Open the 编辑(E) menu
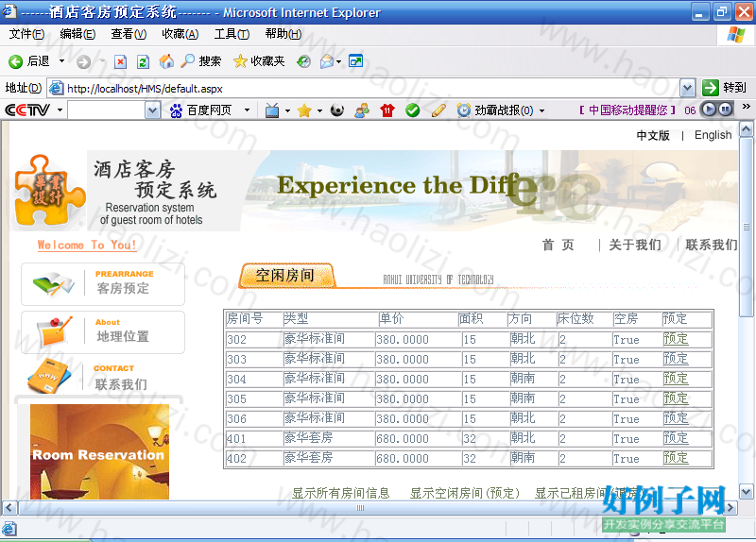 pos(77,34)
